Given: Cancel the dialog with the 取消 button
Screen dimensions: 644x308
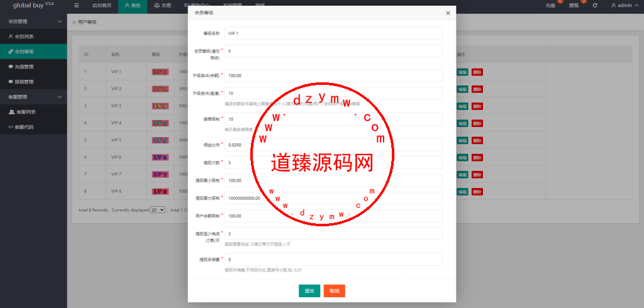Looking at the screenshot, I should (x=335, y=291).
